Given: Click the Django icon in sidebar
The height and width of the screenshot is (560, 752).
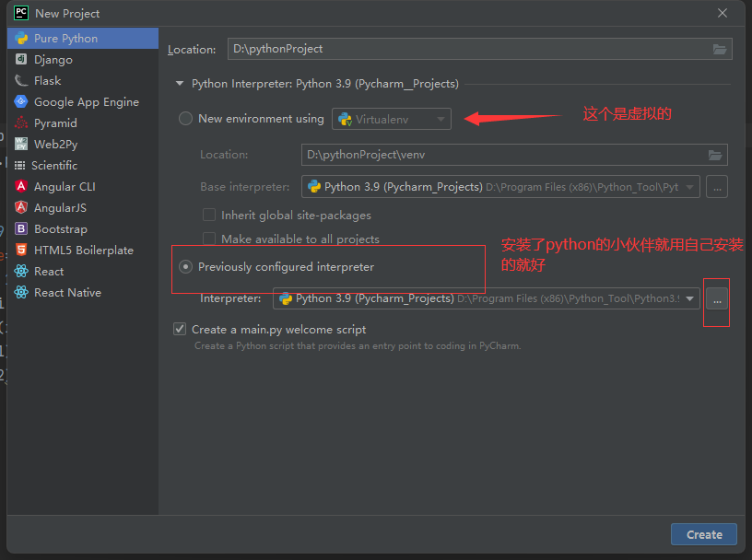Looking at the screenshot, I should point(21,59).
